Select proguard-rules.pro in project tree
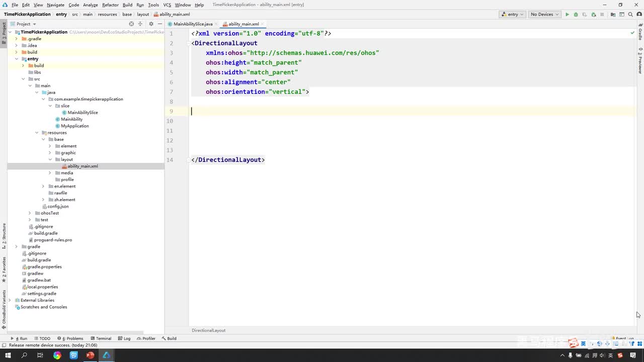Viewport: 644px width, 362px height. point(53,240)
